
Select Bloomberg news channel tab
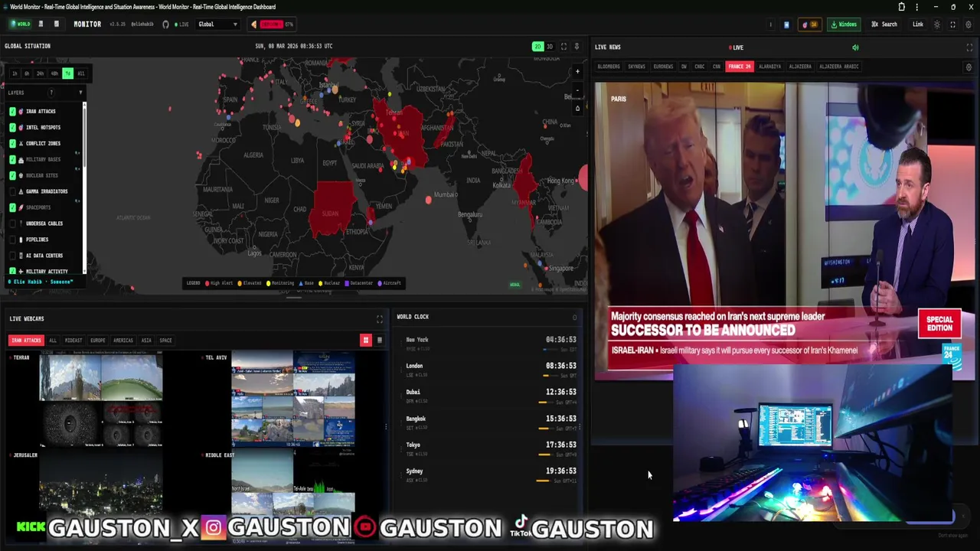(x=609, y=67)
